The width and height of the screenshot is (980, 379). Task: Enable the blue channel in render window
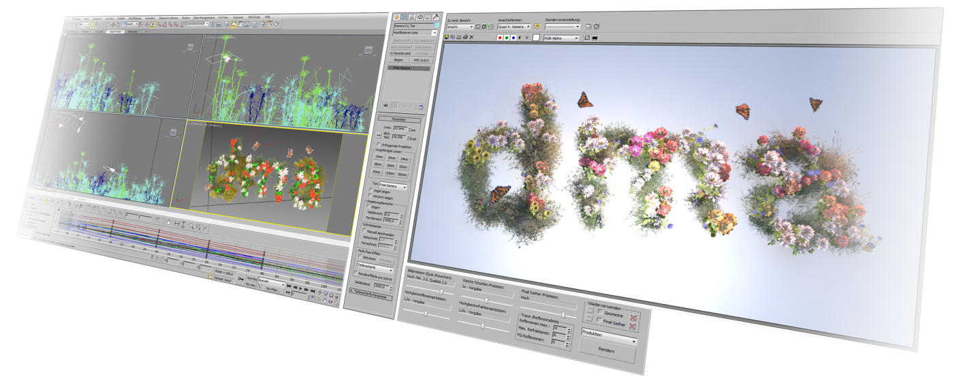(513, 37)
